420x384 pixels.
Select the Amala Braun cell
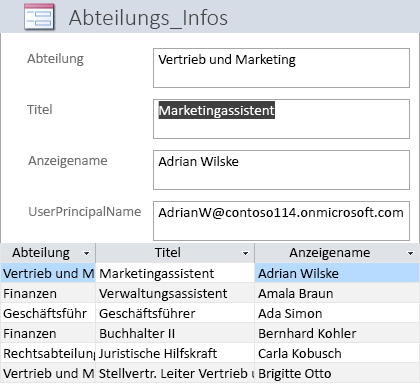coord(337,293)
